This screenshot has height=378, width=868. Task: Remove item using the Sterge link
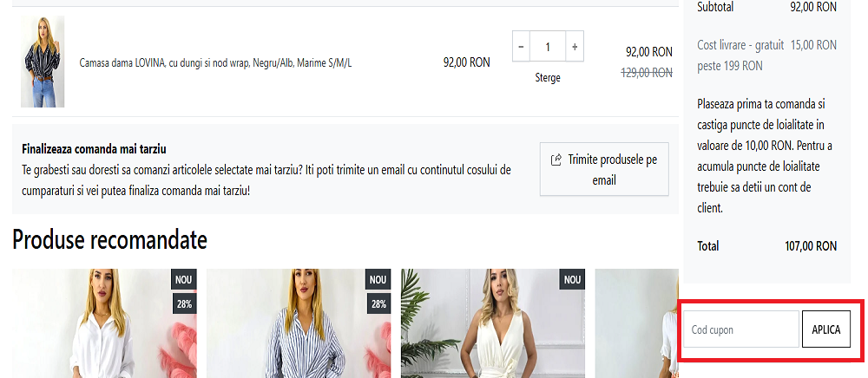(548, 78)
